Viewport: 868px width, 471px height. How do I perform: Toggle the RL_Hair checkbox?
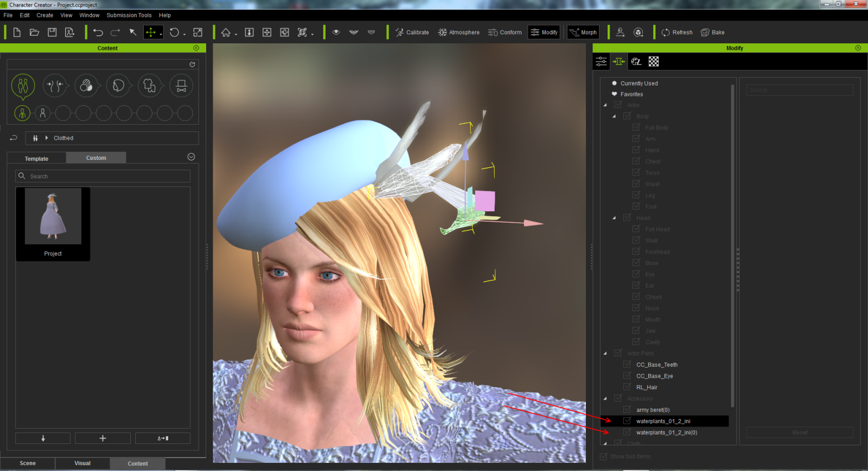(x=627, y=387)
